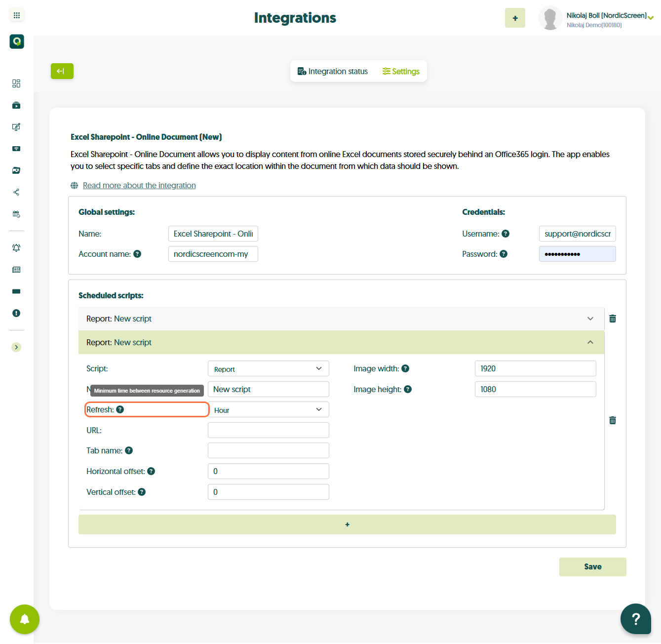Open the alarm bell icon in sidebar
The height and width of the screenshot is (644, 661).
click(16, 248)
